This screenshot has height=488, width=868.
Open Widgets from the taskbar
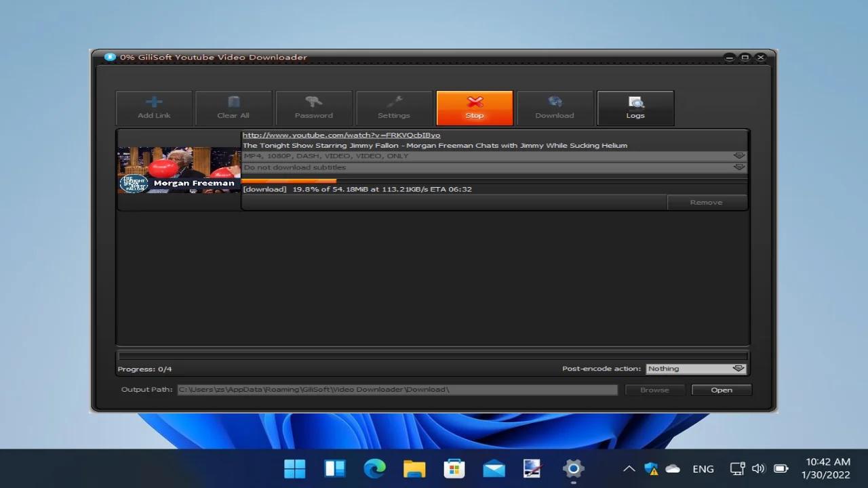click(335, 468)
